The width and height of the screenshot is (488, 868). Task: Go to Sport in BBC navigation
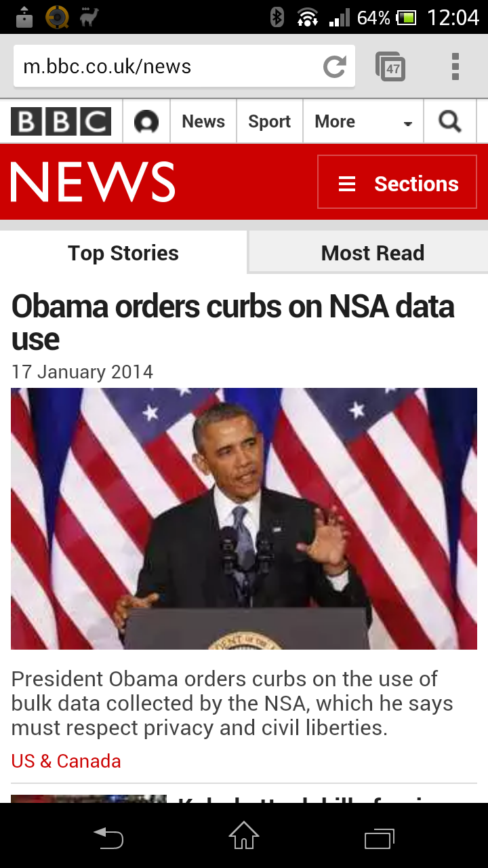(269, 121)
